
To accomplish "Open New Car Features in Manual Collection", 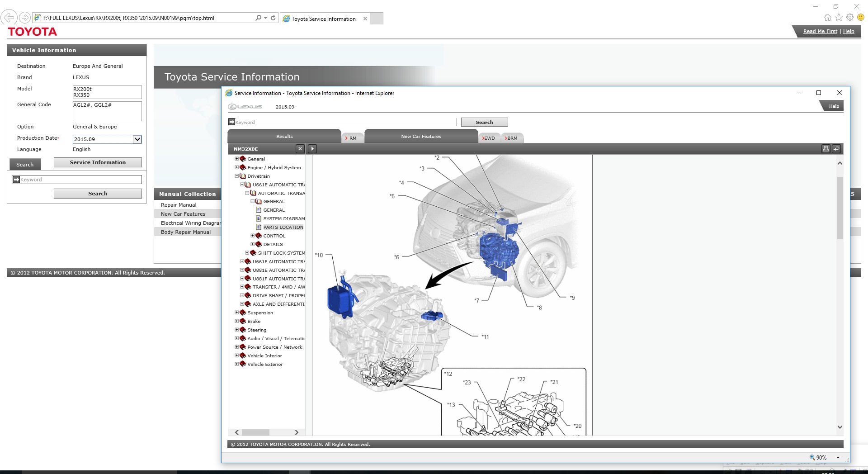I will [183, 214].
